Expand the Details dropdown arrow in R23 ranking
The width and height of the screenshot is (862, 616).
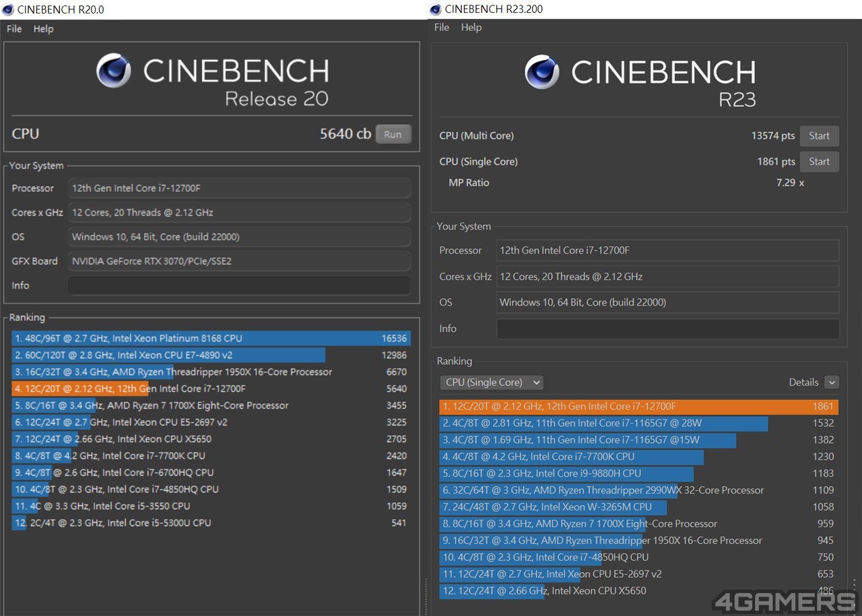click(832, 382)
